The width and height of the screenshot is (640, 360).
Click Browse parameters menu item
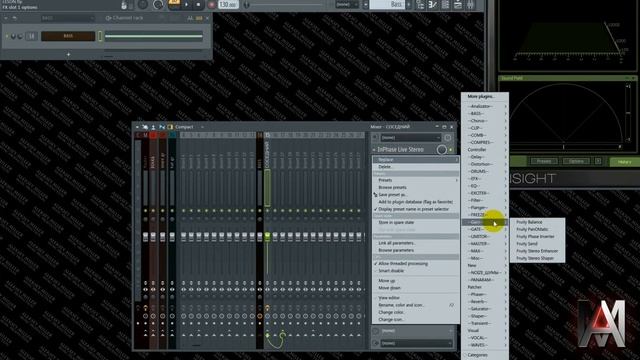415,250
